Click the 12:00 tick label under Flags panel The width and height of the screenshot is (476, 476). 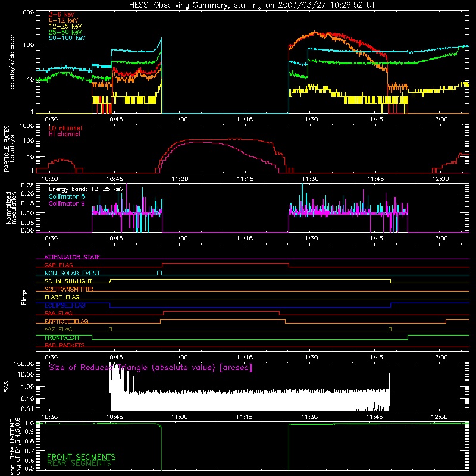pyautogui.click(x=440, y=358)
